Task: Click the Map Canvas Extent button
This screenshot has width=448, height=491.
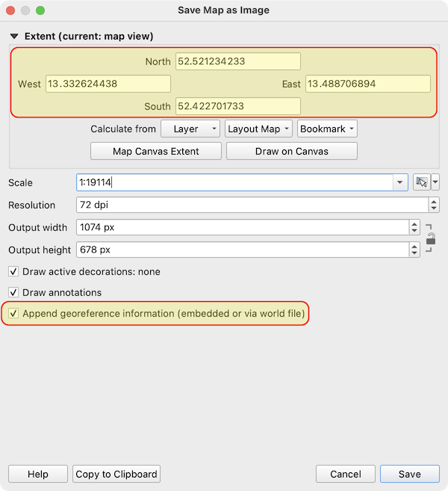Action: [x=156, y=151]
